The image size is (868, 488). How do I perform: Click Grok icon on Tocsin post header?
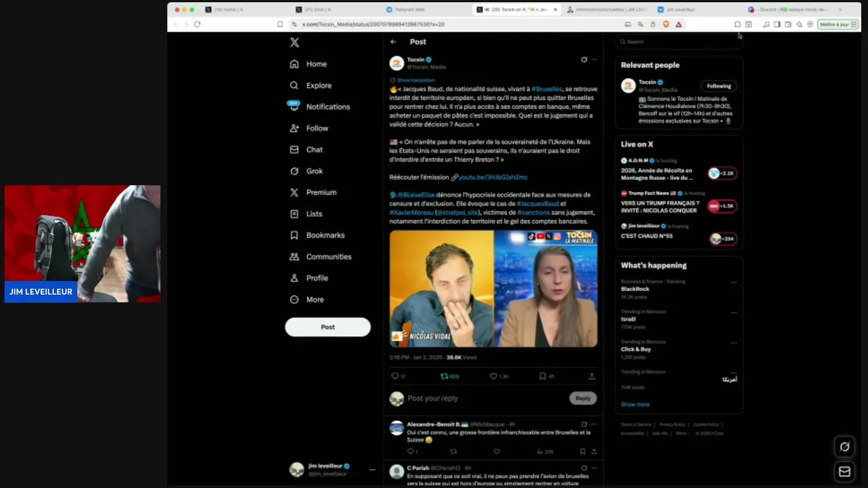(584, 60)
